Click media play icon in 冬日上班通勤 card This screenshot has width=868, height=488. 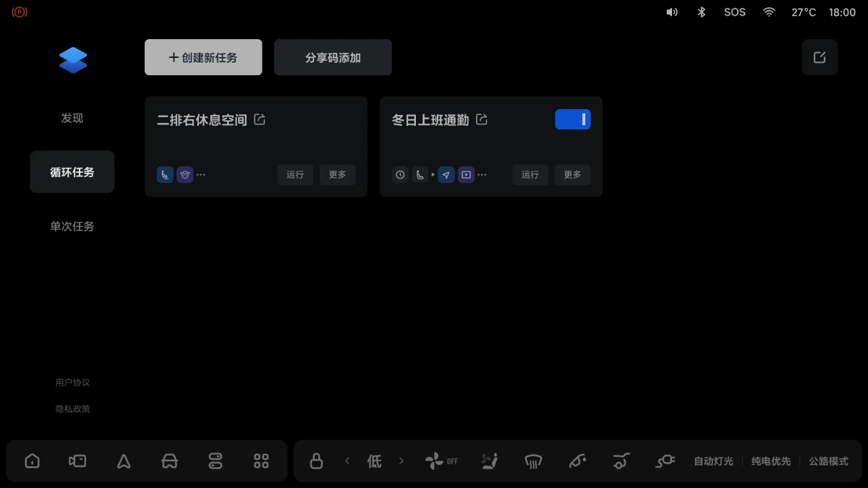click(467, 174)
